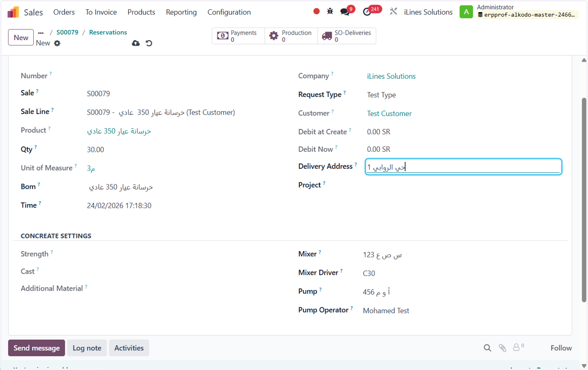This screenshot has height=370, width=588.
Task: Click the red recording indicator icon
Action: [x=317, y=11]
